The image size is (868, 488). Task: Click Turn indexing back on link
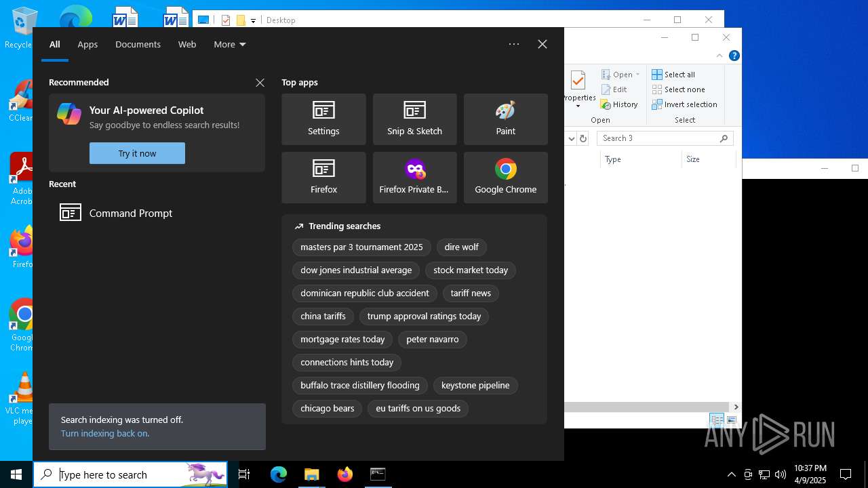pyautogui.click(x=105, y=433)
